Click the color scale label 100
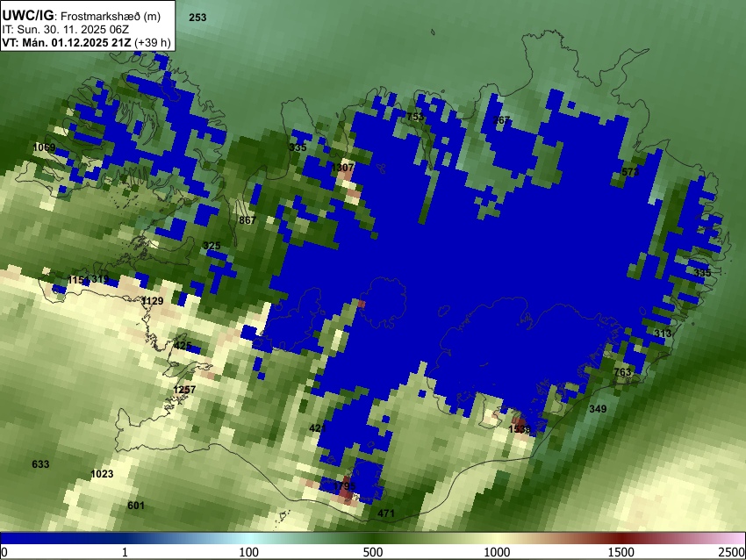This screenshot has width=746, height=560. 248,552
